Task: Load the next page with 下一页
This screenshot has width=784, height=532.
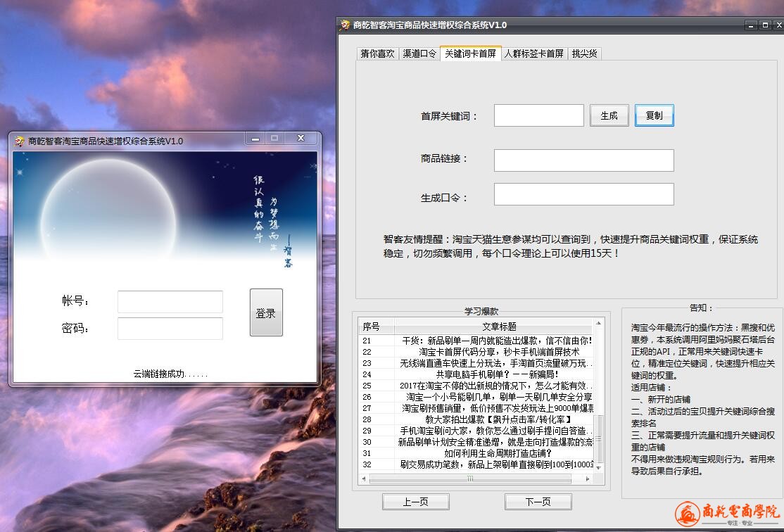Action: pos(538,502)
